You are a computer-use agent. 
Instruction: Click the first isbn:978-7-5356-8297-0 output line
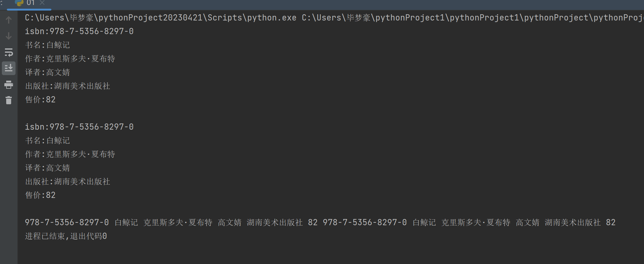(79, 31)
